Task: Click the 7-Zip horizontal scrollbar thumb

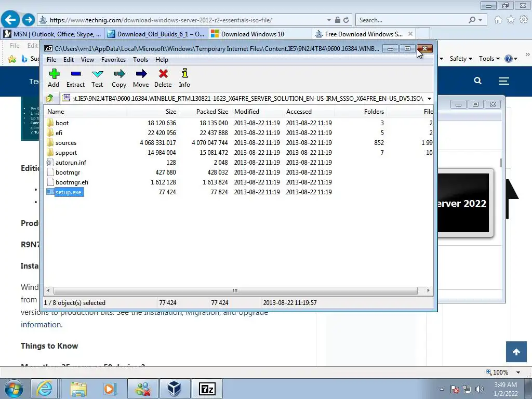Action: click(235, 291)
